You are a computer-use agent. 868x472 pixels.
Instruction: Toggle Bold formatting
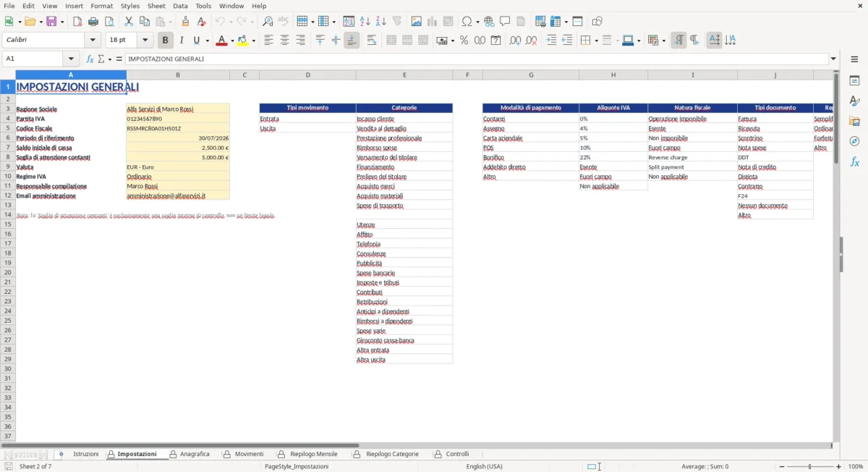coord(166,41)
